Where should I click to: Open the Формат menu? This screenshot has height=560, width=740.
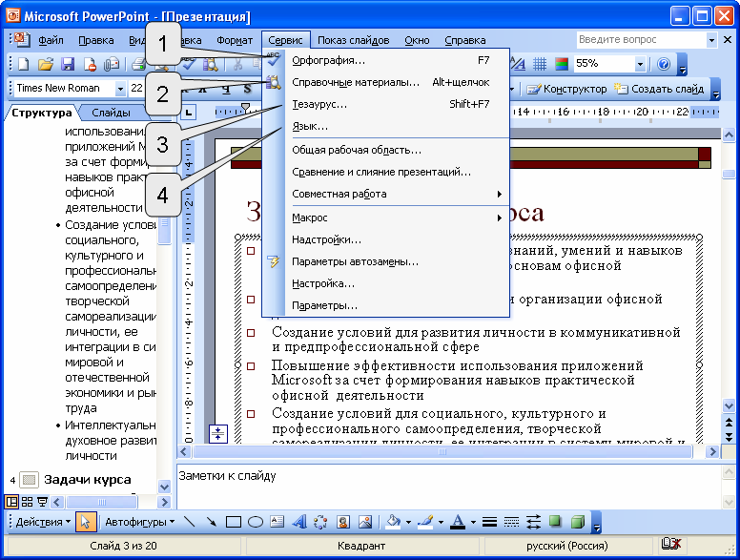[x=235, y=40]
